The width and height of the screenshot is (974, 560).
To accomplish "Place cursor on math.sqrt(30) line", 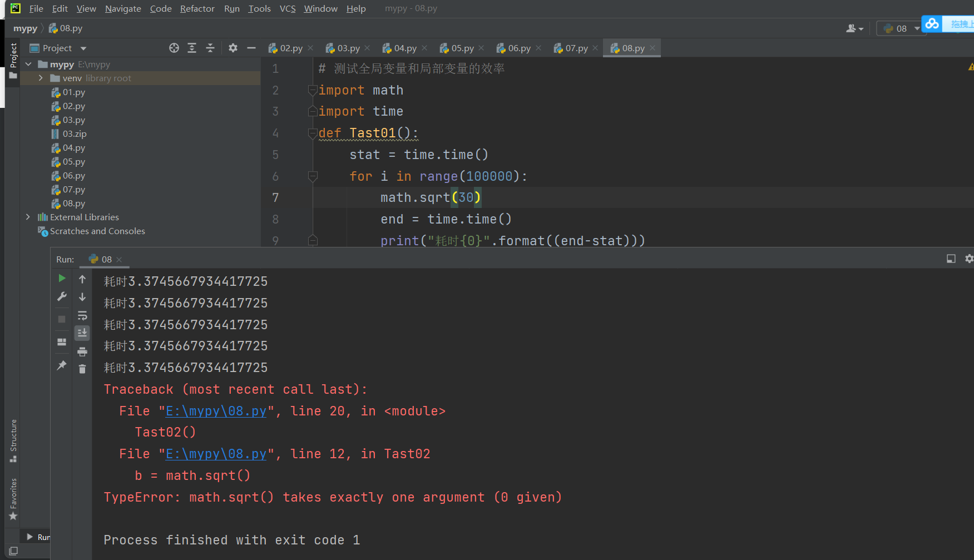I will point(431,197).
